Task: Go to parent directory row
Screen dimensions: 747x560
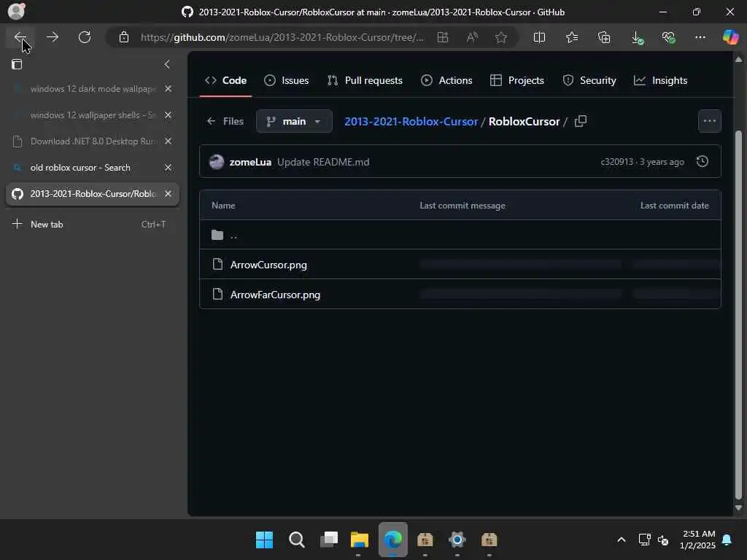Action: pyautogui.click(x=460, y=235)
